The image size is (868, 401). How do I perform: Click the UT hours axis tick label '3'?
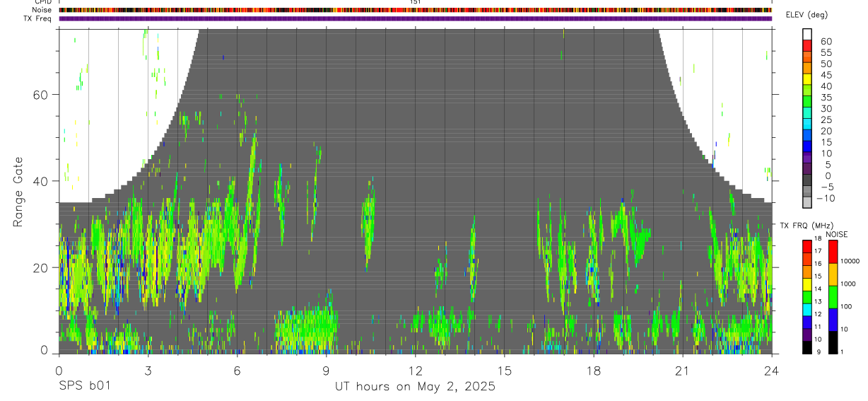(148, 370)
